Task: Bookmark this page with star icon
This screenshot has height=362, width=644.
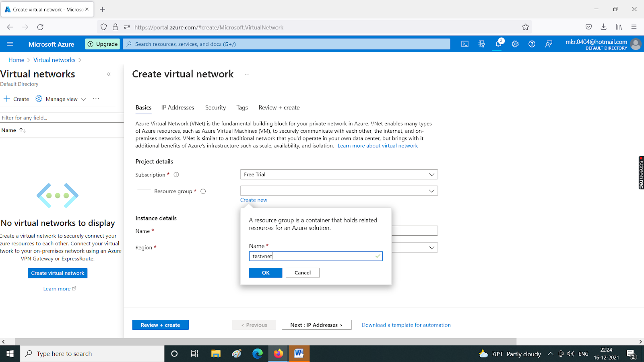Action: click(526, 27)
